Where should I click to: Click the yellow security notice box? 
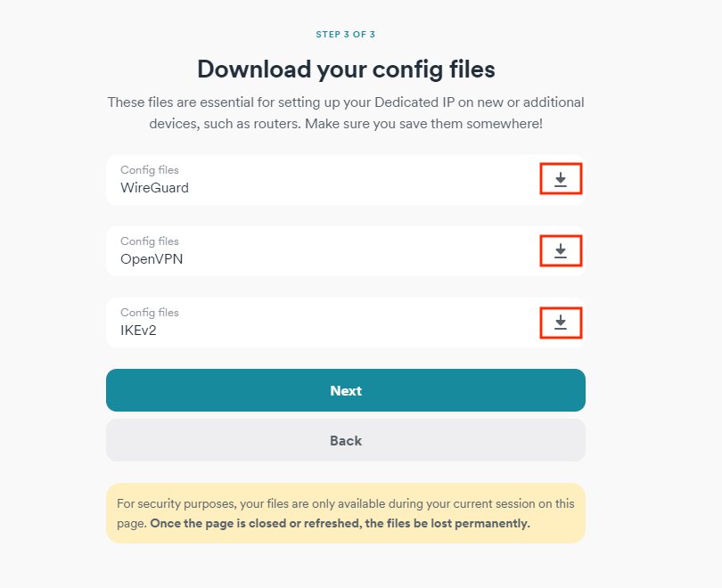[x=346, y=513]
